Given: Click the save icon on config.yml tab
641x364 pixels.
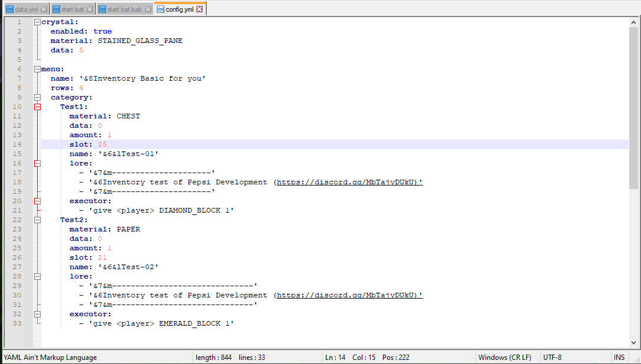Looking at the screenshot, I should pyautogui.click(x=160, y=9).
